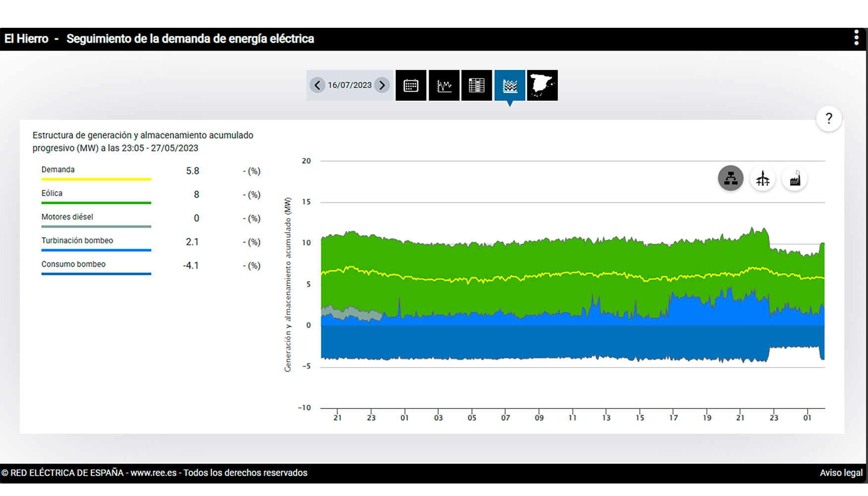
Task: Show non-renewable generation with factory icon
Action: coord(795,178)
